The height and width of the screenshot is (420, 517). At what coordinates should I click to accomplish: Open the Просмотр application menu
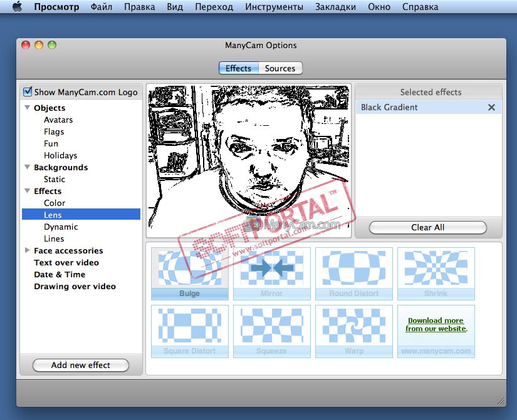(x=56, y=7)
